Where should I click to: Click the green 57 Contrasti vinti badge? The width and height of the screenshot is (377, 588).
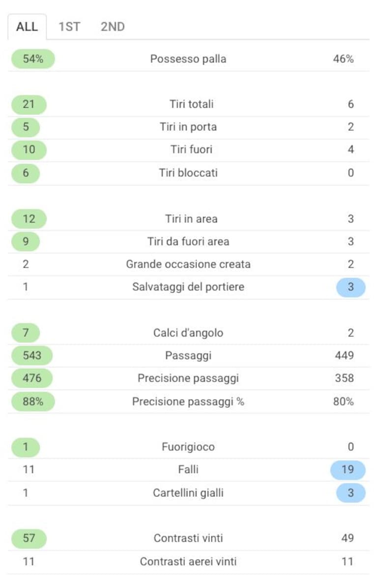coord(29,538)
